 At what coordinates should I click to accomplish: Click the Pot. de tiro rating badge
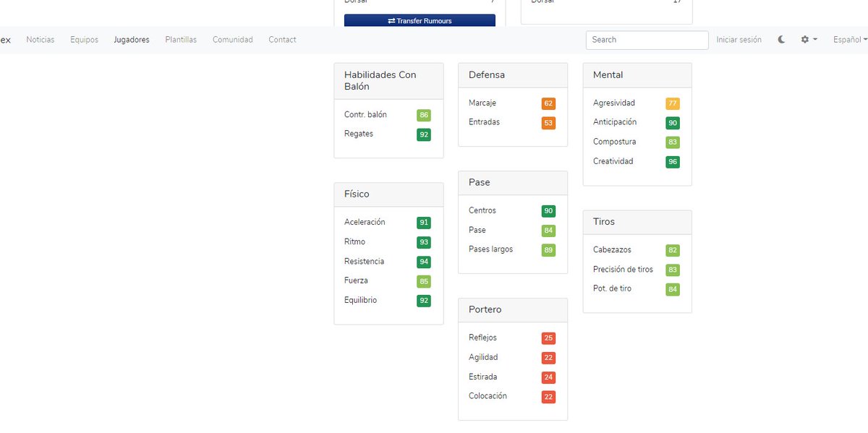[x=673, y=289]
